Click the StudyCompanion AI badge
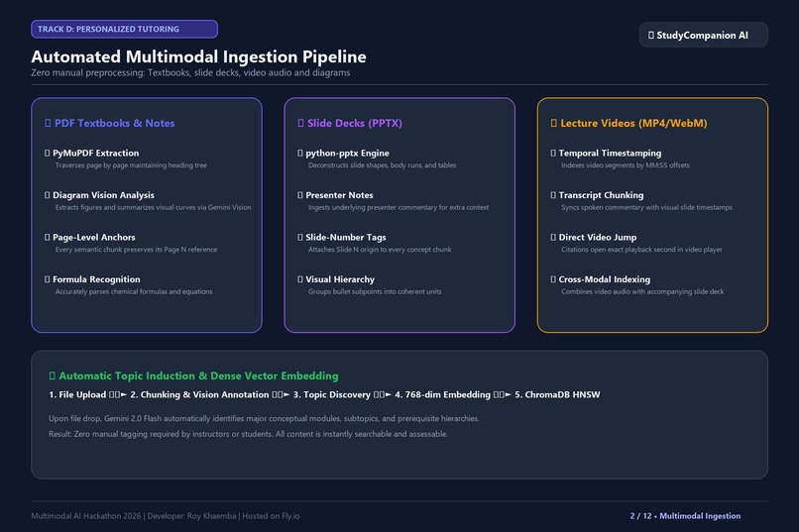This screenshot has width=799, height=532. pyautogui.click(x=703, y=35)
